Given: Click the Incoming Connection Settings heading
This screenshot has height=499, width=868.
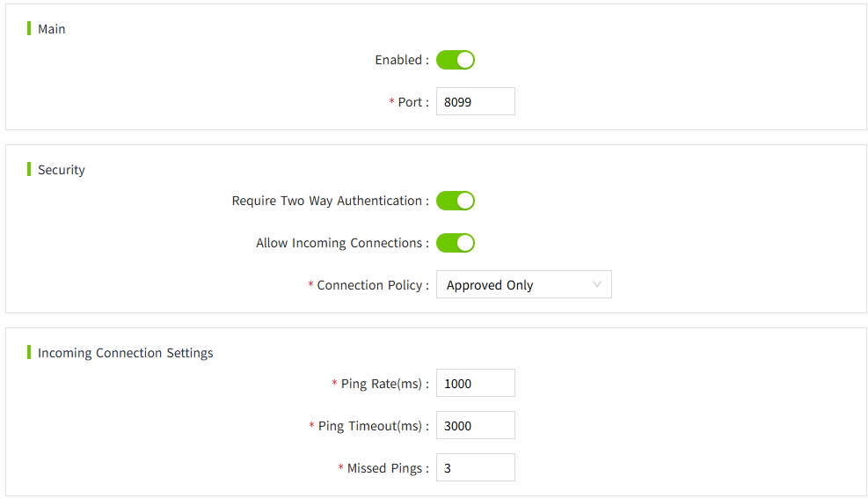Looking at the screenshot, I should point(125,353).
